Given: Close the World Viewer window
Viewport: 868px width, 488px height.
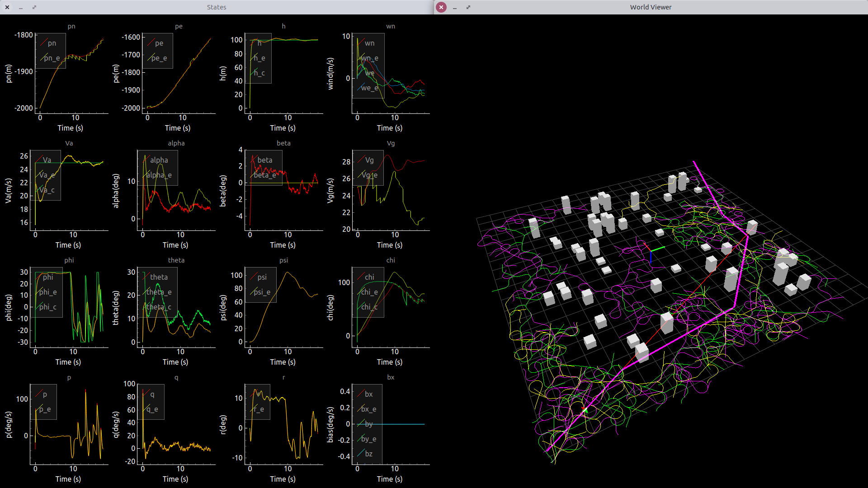Looking at the screenshot, I should coord(441,7).
